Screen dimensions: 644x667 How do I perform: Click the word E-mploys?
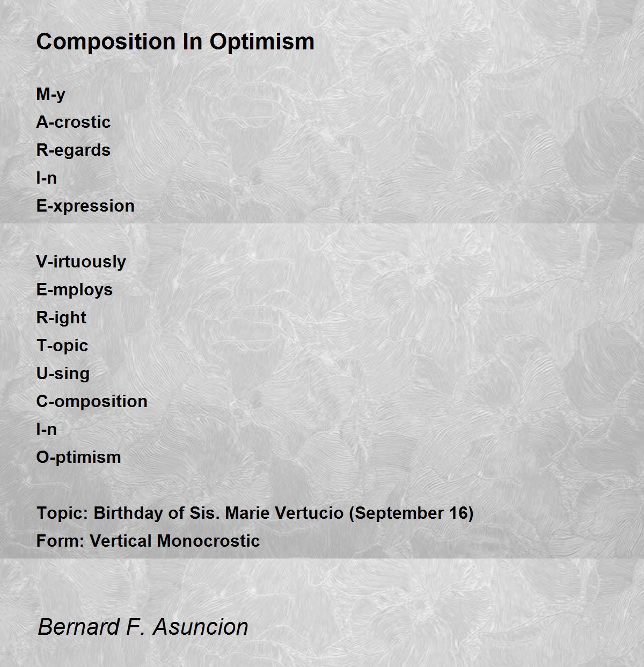74,289
